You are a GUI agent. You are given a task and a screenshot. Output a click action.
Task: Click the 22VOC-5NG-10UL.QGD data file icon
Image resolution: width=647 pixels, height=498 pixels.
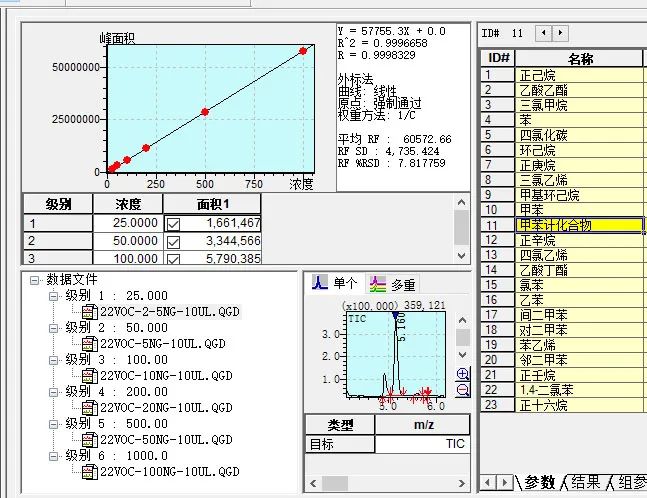[88, 344]
